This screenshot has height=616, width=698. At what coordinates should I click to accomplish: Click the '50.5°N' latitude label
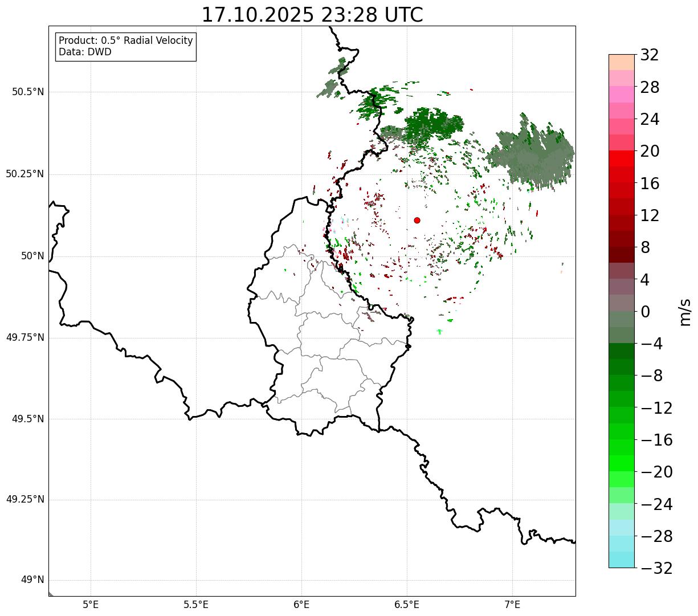pos(28,92)
